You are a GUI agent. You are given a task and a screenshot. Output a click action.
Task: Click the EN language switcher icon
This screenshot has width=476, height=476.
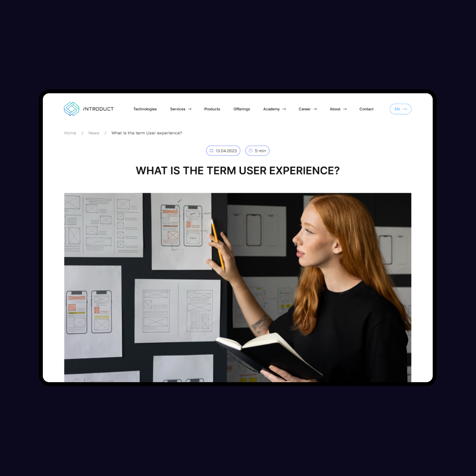click(x=400, y=109)
